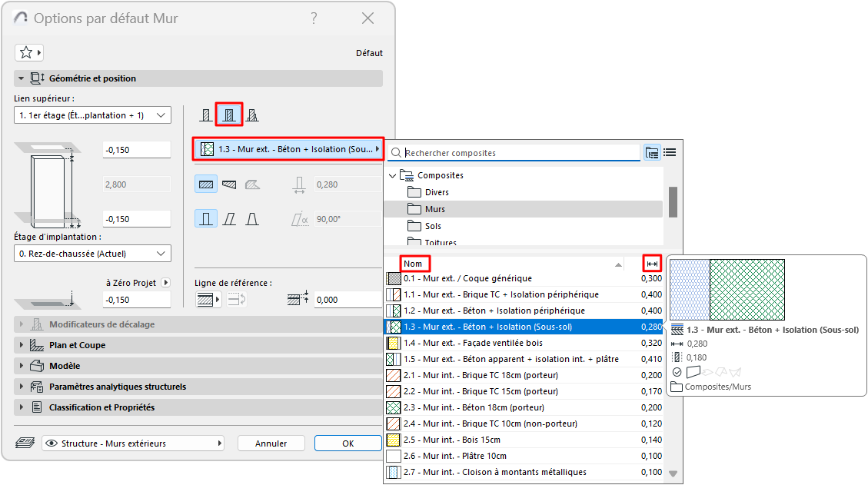Click the layer icon beside Structure - Murs extérieurs
Viewport: 868px width, 485px height.
(x=25, y=443)
